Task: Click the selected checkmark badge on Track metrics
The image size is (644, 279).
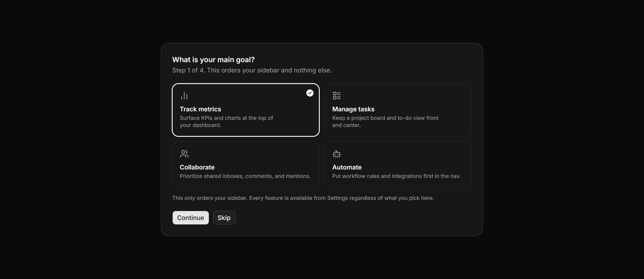Action: point(310,93)
